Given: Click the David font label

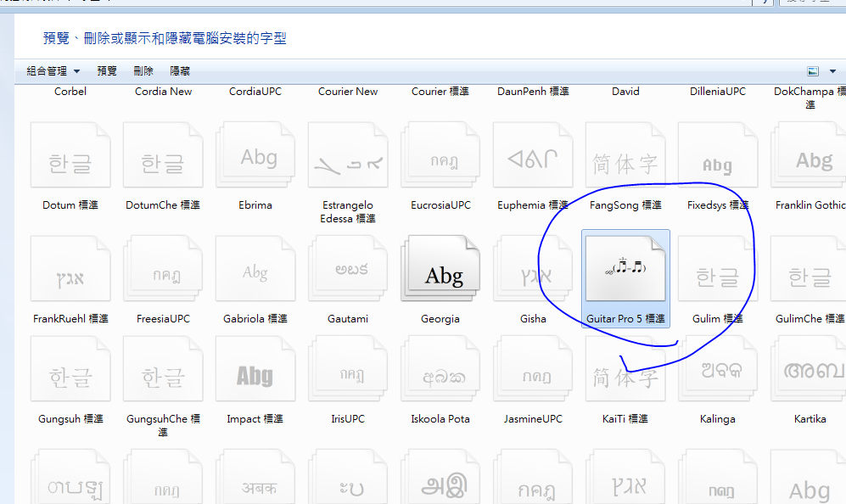Looking at the screenshot, I should click(625, 92).
